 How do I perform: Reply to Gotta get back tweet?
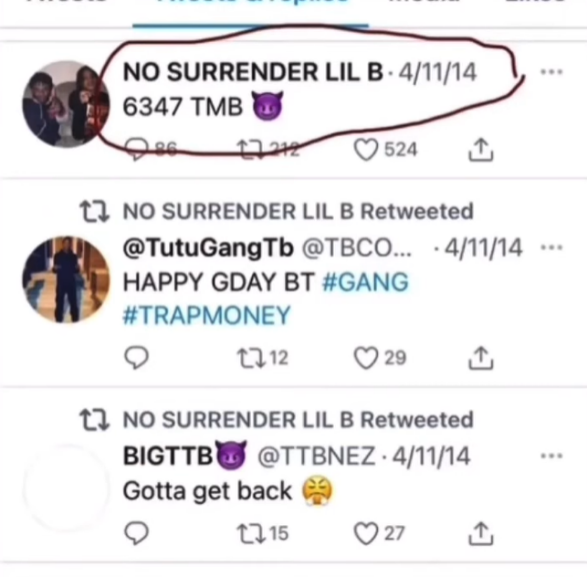pyautogui.click(x=136, y=533)
